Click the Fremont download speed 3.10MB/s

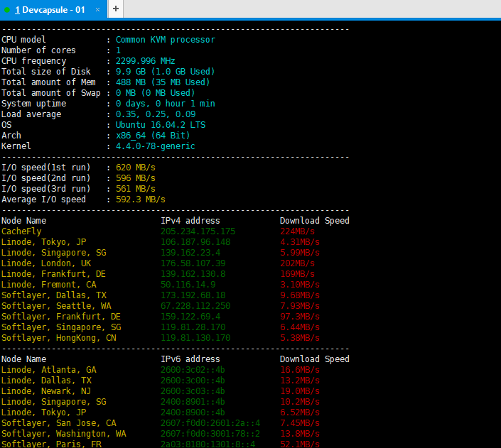[x=300, y=285]
